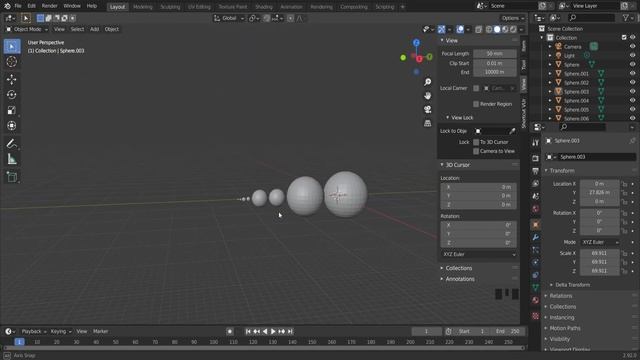Image resolution: width=640 pixels, height=360 pixels.
Task: Click the pan view hand icon
Action: pos(427,96)
